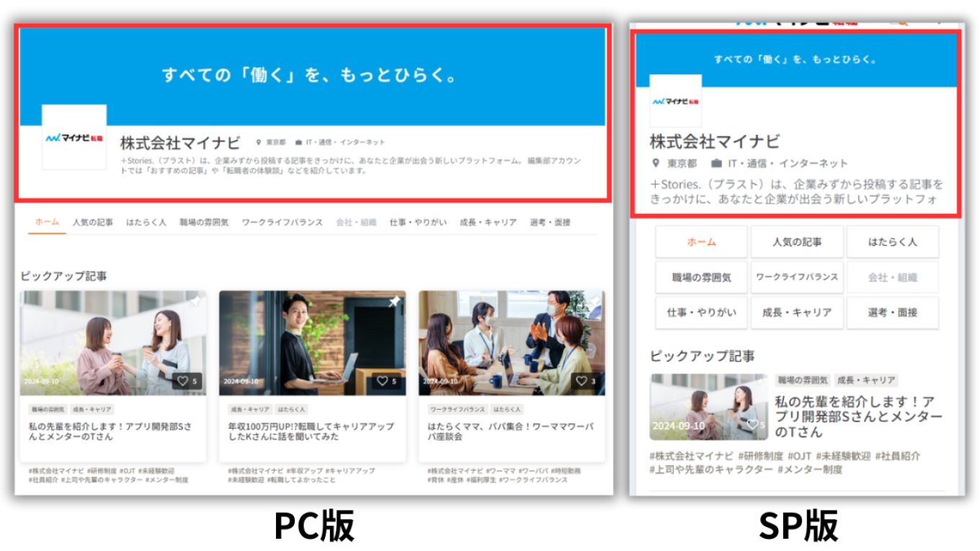Screen dimensions: 980x551
Task: Click the pin icon on the はたらくママ card
Action: pyautogui.click(x=593, y=302)
